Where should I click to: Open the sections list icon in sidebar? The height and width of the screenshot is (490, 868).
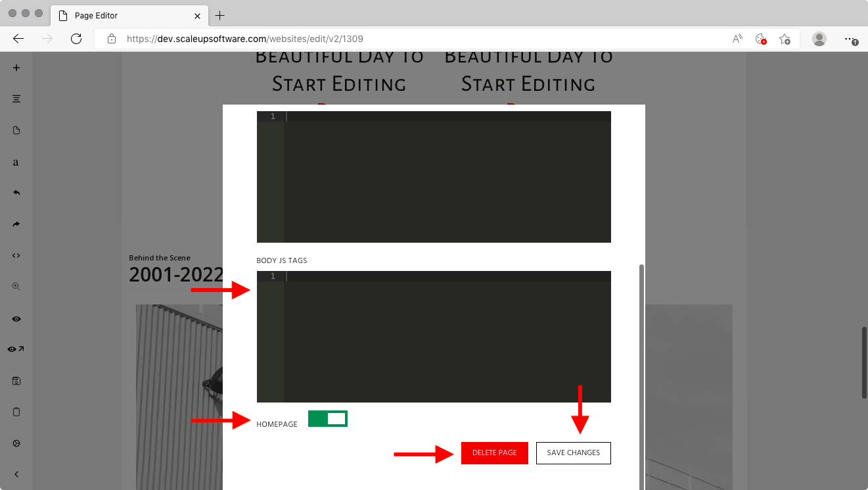click(x=16, y=99)
